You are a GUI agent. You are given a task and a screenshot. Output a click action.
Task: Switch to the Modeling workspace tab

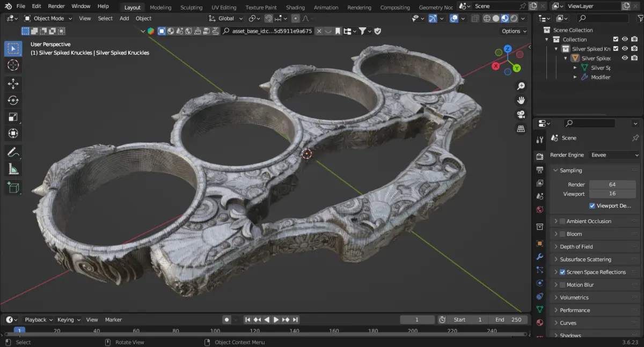click(x=160, y=8)
